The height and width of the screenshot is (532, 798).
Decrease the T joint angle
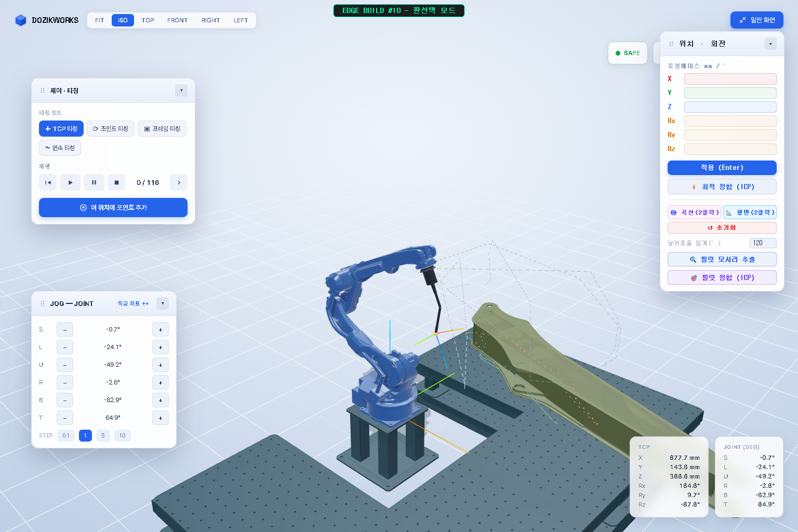pyautogui.click(x=65, y=418)
